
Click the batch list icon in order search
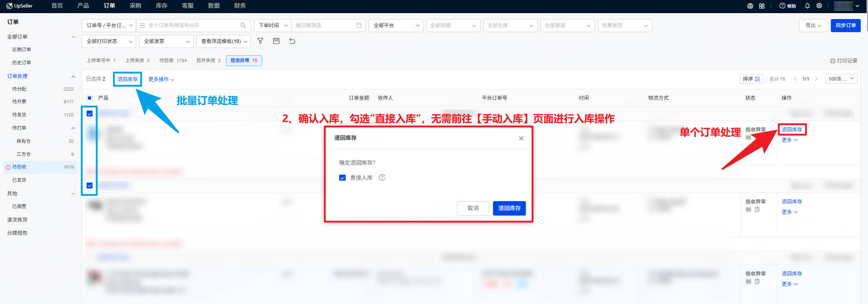(x=142, y=25)
